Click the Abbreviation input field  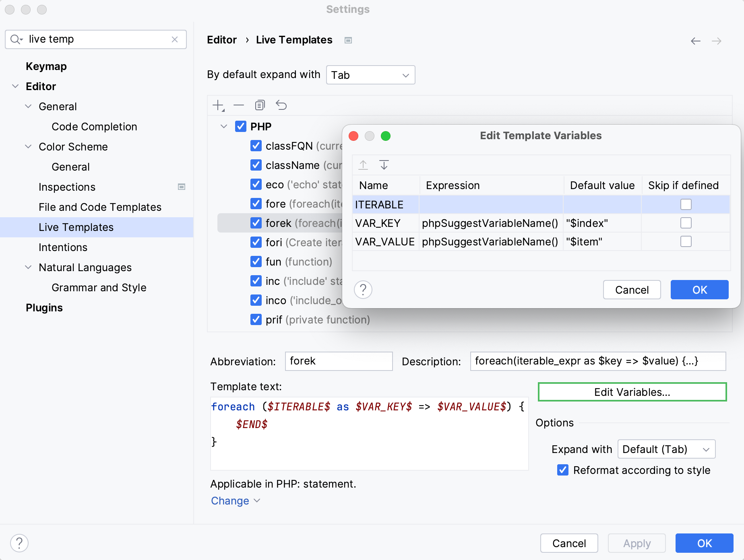(x=338, y=361)
